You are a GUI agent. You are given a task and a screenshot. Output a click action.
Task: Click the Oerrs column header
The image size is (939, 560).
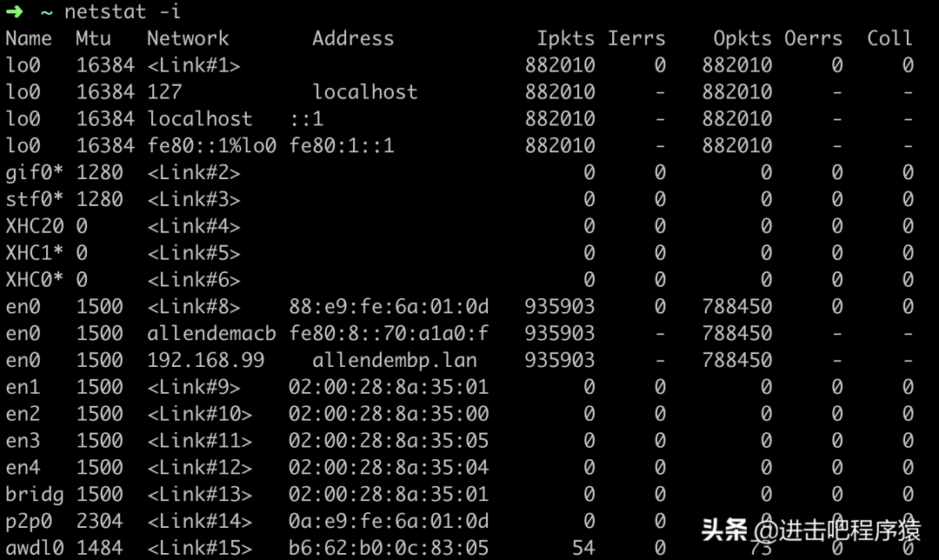click(x=813, y=38)
